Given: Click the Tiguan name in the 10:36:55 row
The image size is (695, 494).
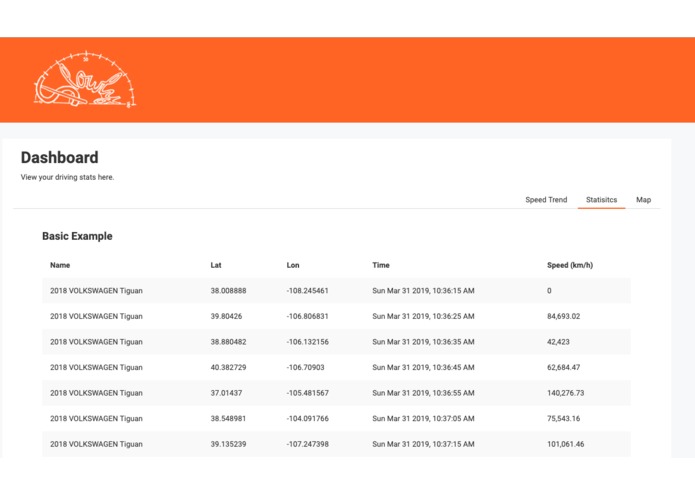Looking at the screenshot, I should click(96, 393).
